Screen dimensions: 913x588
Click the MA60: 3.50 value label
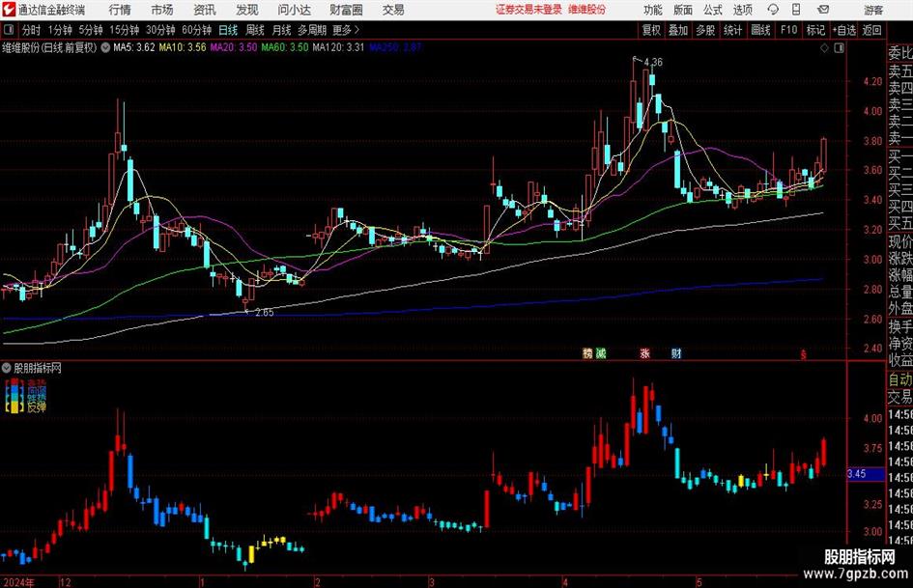[x=285, y=47]
